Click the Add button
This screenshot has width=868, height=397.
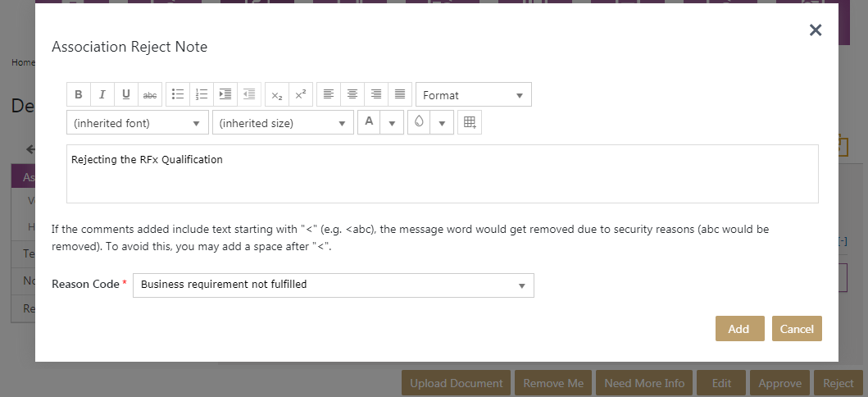(739, 328)
